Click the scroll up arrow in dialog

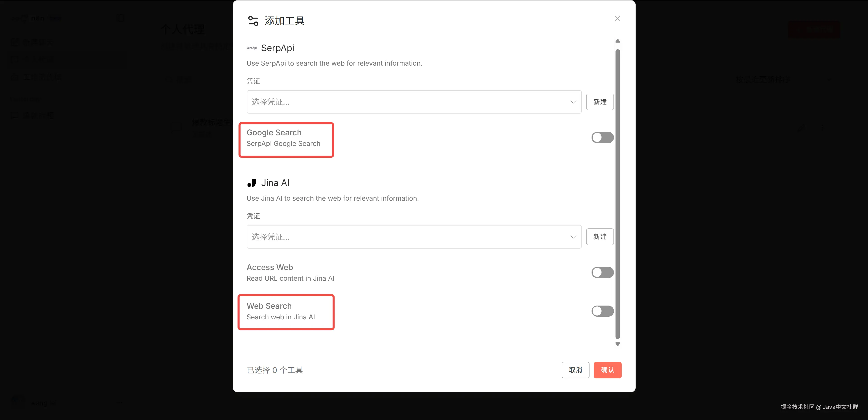pos(617,41)
